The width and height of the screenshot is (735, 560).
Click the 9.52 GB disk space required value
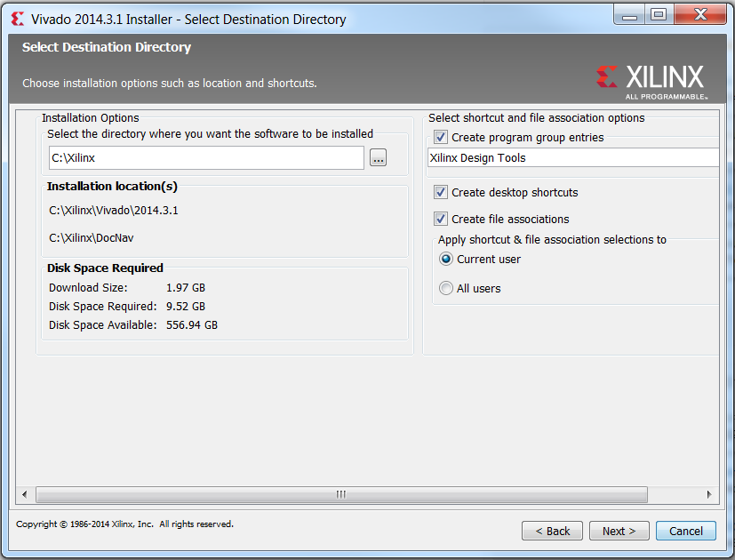[x=186, y=307]
